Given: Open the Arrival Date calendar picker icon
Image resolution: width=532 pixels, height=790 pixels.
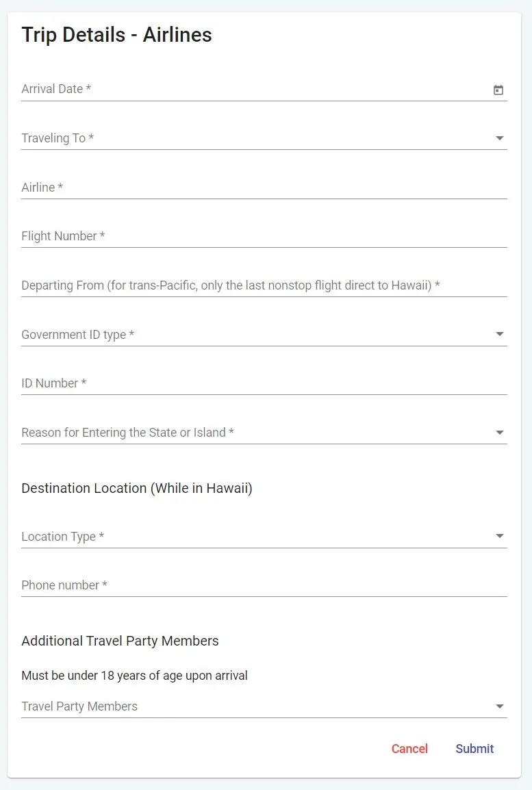Looking at the screenshot, I should tap(498, 90).
